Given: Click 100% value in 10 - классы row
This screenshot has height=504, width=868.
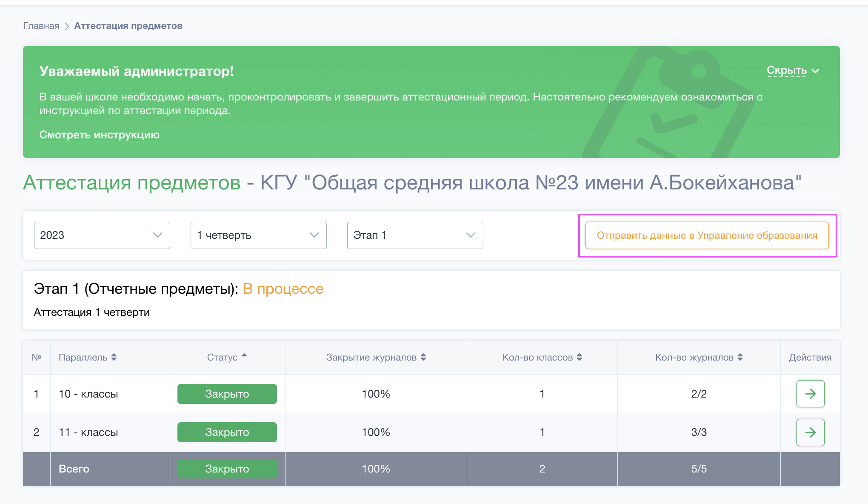Looking at the screenshot, I should pyautogui.click(x=376, y=394).
